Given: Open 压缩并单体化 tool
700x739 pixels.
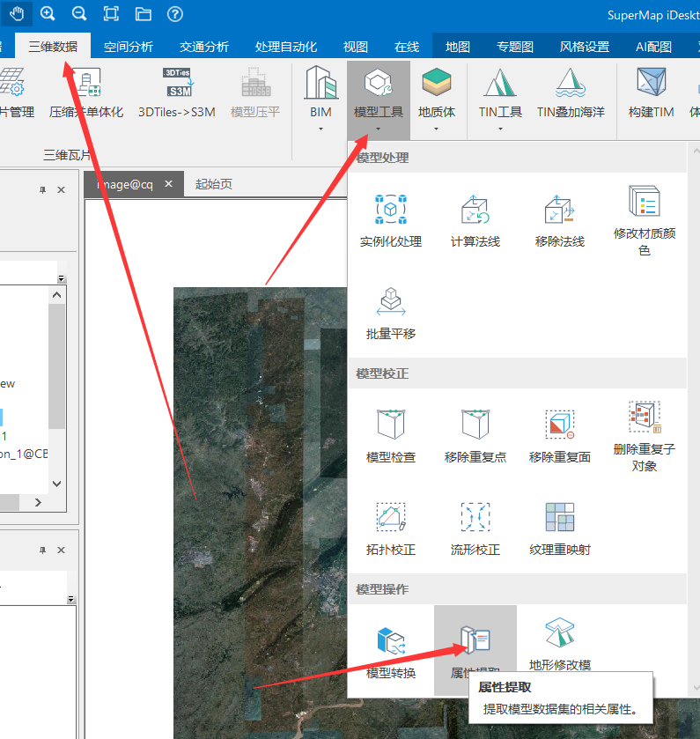Looking at the screenshot, I should pos(86,93).
